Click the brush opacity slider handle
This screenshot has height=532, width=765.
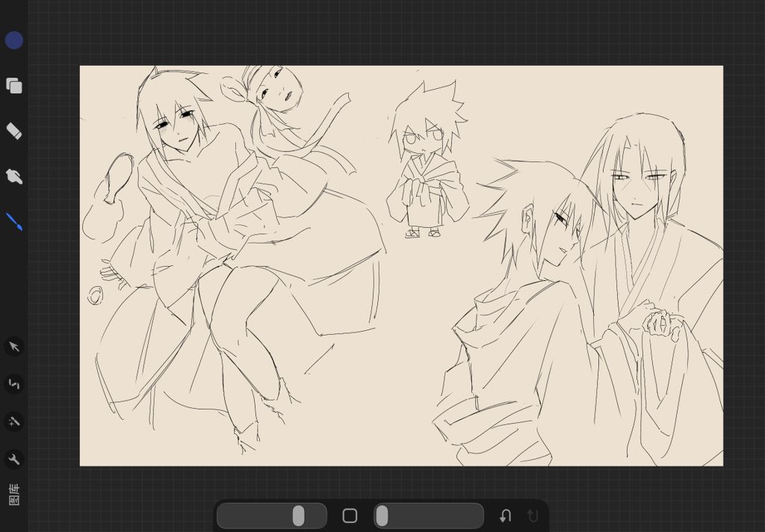pyautogui.click(x=382, y=516)
